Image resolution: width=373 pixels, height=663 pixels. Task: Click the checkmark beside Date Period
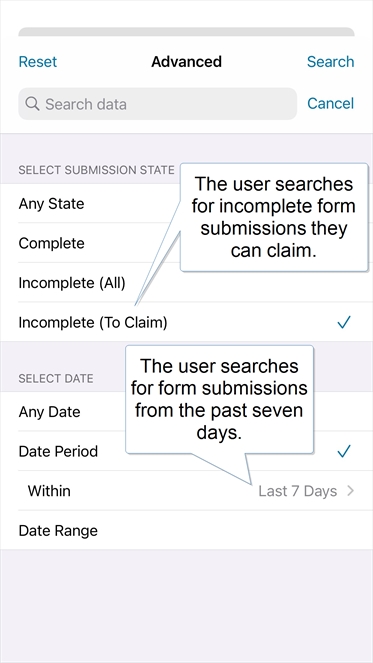(x=344, y=451)
